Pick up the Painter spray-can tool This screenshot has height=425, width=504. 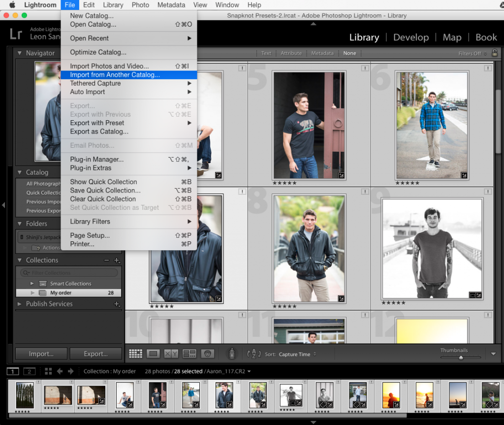tap(231, 353)
